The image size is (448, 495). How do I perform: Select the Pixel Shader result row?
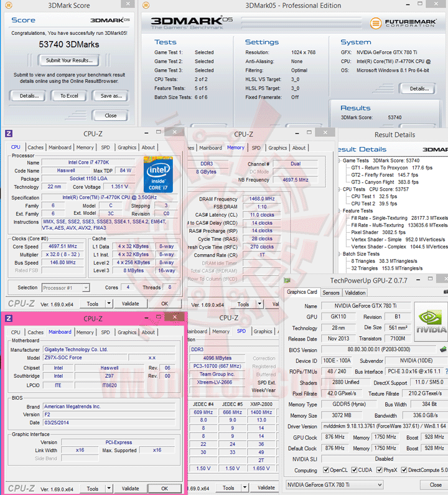coord(378,232)
